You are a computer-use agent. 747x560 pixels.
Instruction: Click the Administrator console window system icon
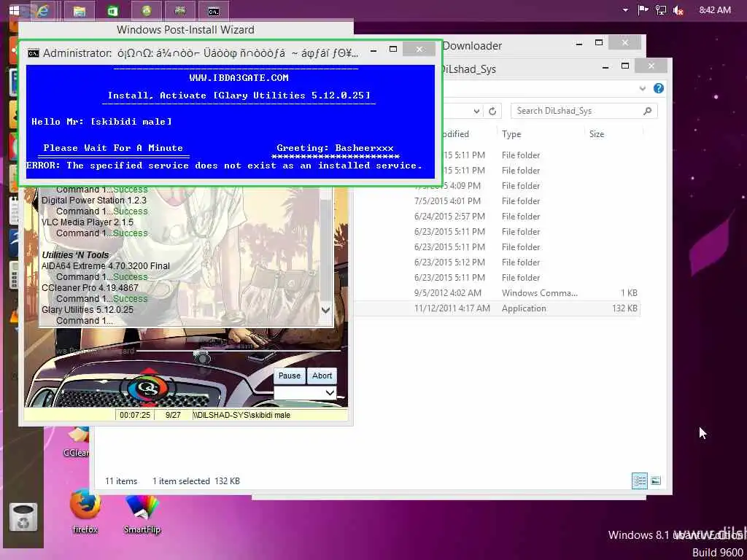pos(34,52)
